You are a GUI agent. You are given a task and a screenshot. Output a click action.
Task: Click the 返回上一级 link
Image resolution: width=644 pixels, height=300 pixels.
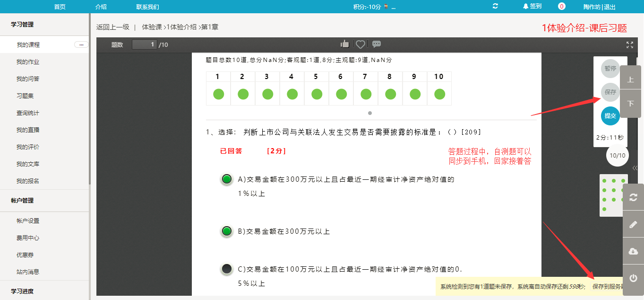[113, 27]
